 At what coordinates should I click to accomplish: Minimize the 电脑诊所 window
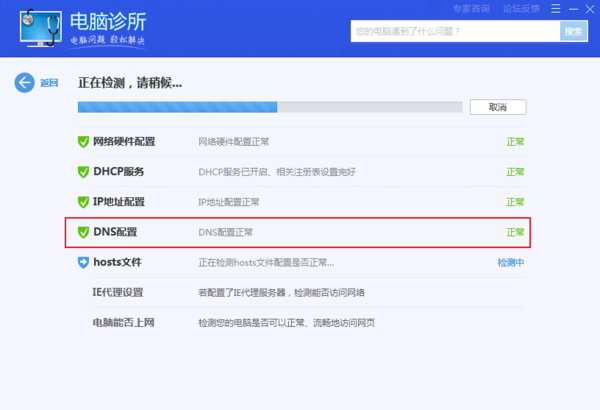pyautogui.click(x=573, y=8)
